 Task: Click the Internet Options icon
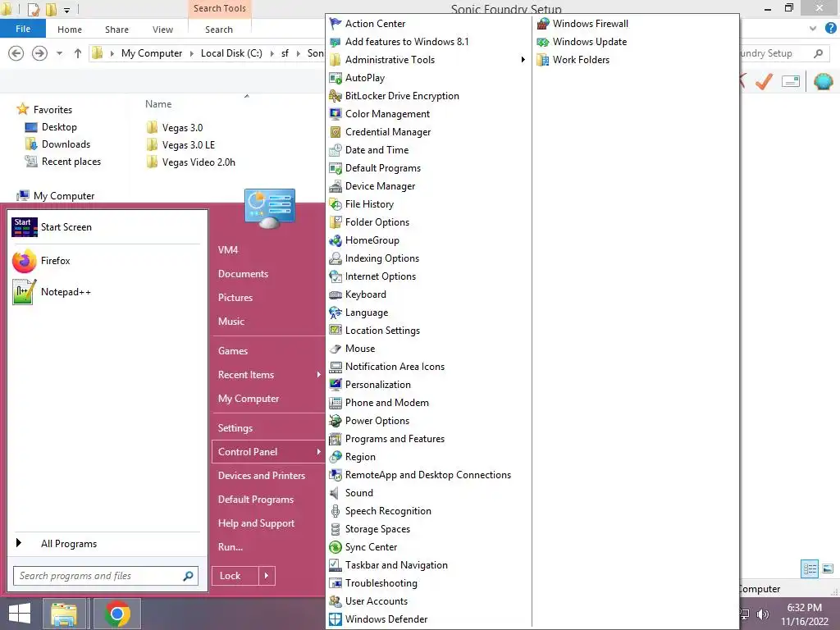point(336,276)
